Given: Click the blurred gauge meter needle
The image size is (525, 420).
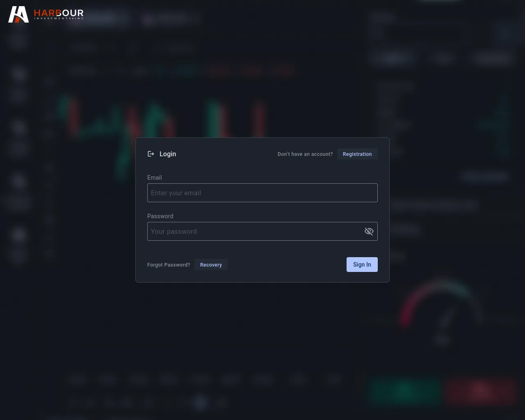Looking at the screenshot, I should tap(447, 317).
